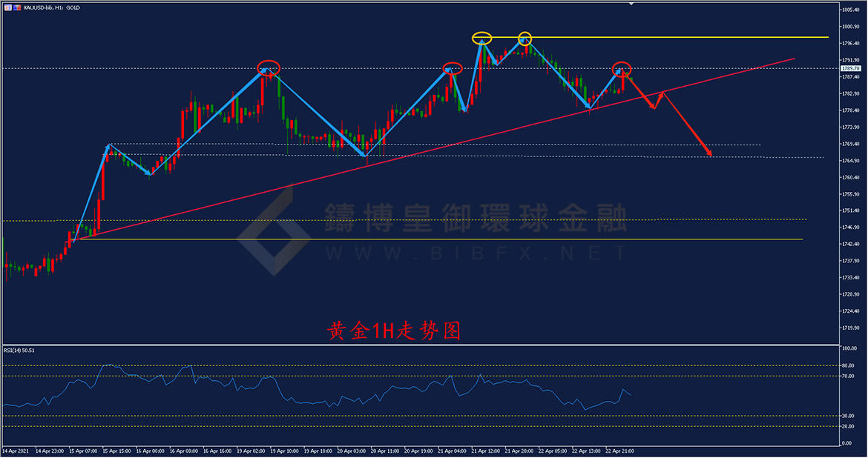Select the red ellipse on the 19 Apr peak
The image size is (868, 458).
(x=269, y=68)
